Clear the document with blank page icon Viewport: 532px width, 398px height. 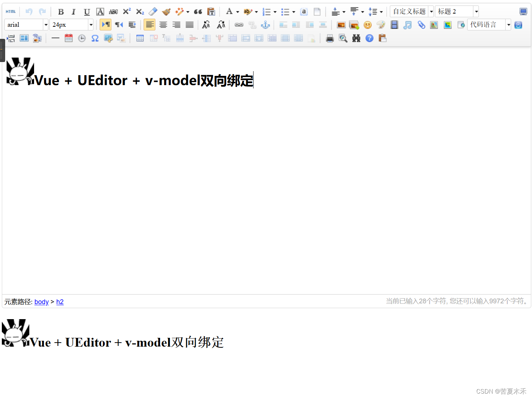pyautogui.click(x=317, y=12)
